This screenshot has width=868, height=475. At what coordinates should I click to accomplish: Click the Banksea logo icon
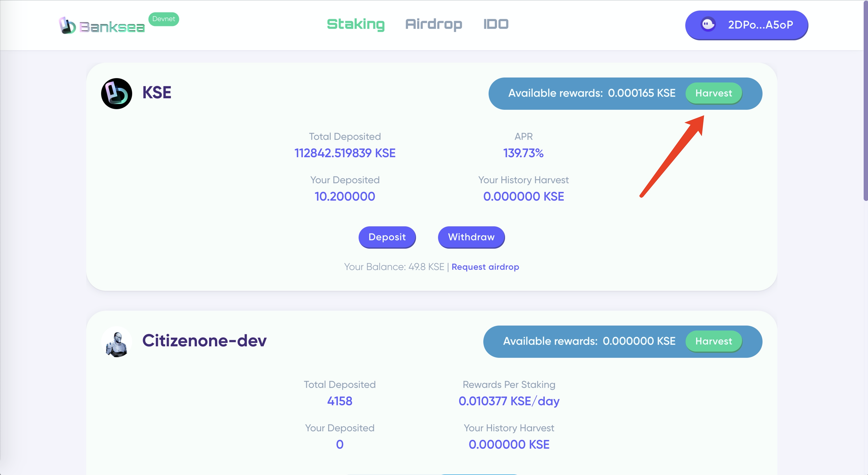pos(67,26)
